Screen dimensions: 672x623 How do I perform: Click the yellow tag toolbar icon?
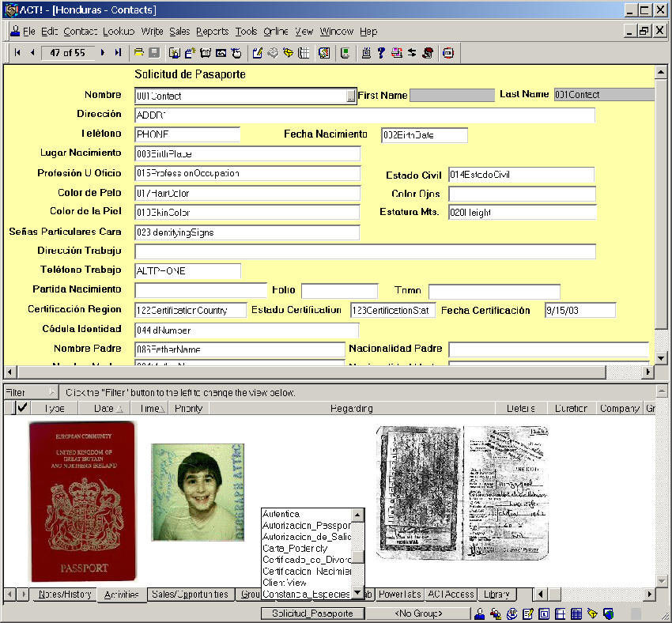point(288,53)
